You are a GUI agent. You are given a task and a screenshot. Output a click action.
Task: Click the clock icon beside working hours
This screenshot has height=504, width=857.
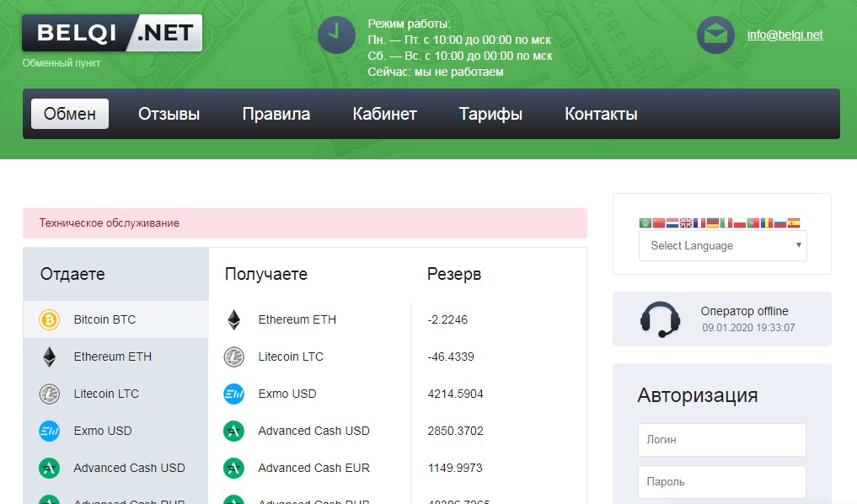337,35
